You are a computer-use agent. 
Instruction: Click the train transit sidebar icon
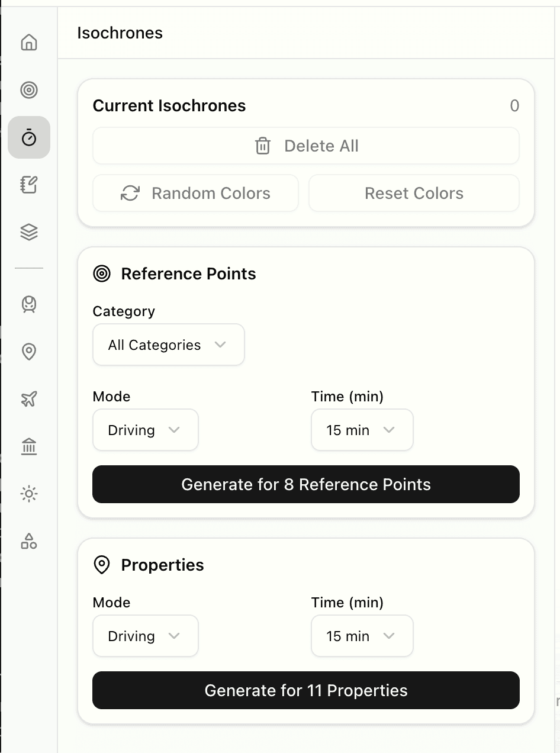(28, 304)
